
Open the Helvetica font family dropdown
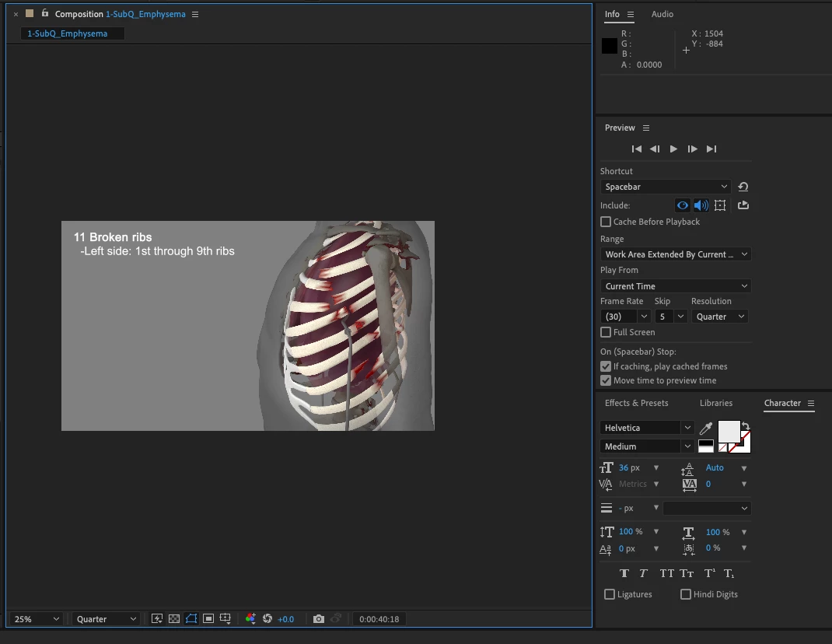647,428
